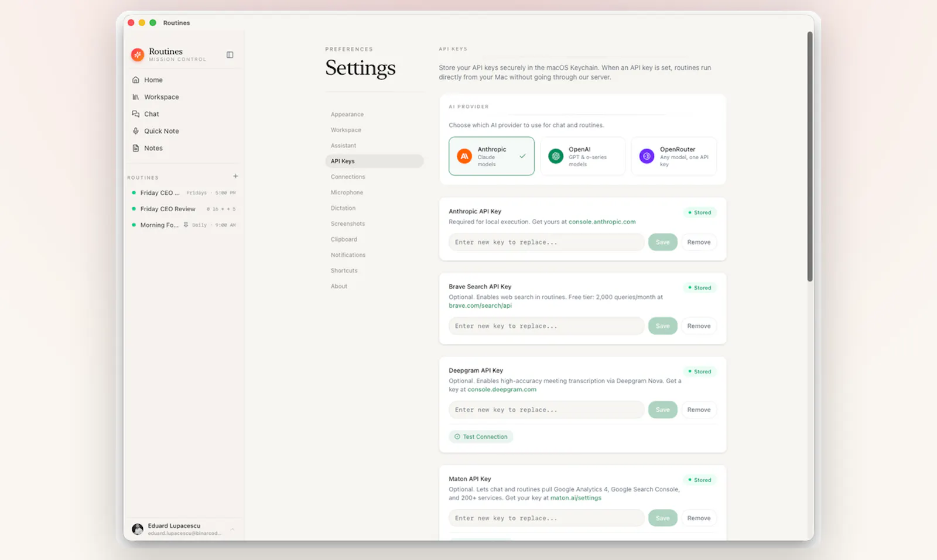Switch to Workspace settings tab
Screen dimensions: 937x560
(x=374, y=130)
